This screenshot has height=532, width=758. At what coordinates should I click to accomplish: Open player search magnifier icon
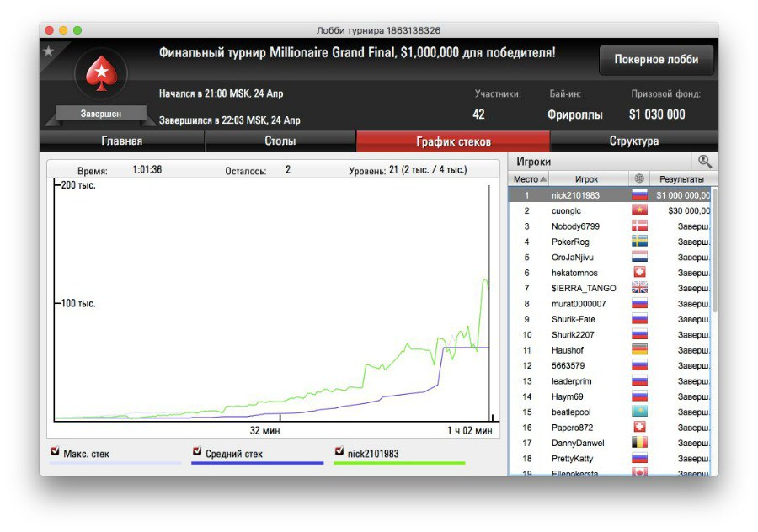coord(704,161)
